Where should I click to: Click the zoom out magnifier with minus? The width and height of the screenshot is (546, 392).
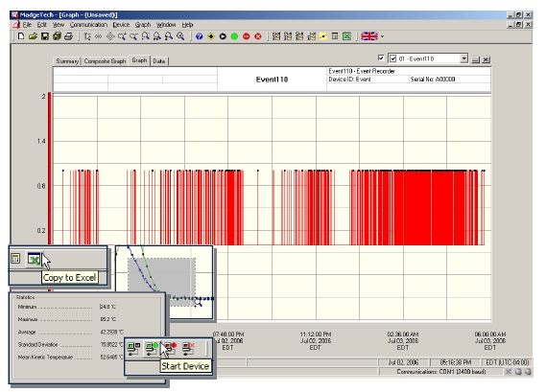pos(133,36)
